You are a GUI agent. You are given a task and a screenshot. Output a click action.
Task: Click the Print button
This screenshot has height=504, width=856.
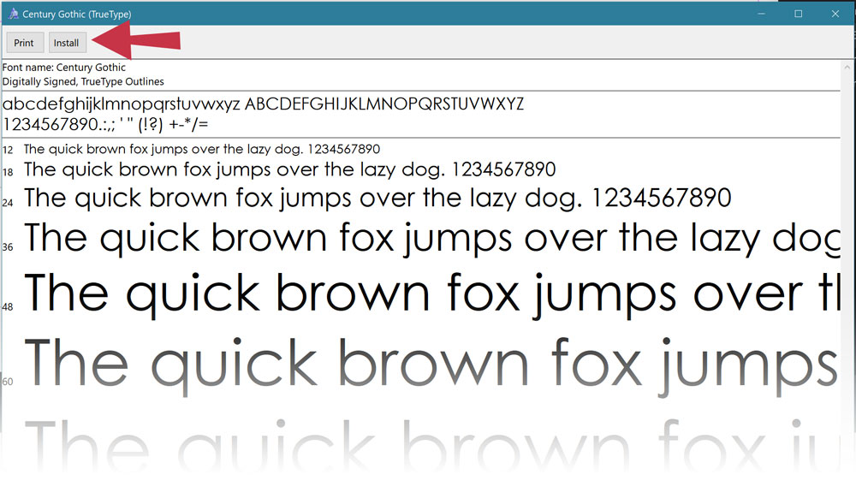24,43
